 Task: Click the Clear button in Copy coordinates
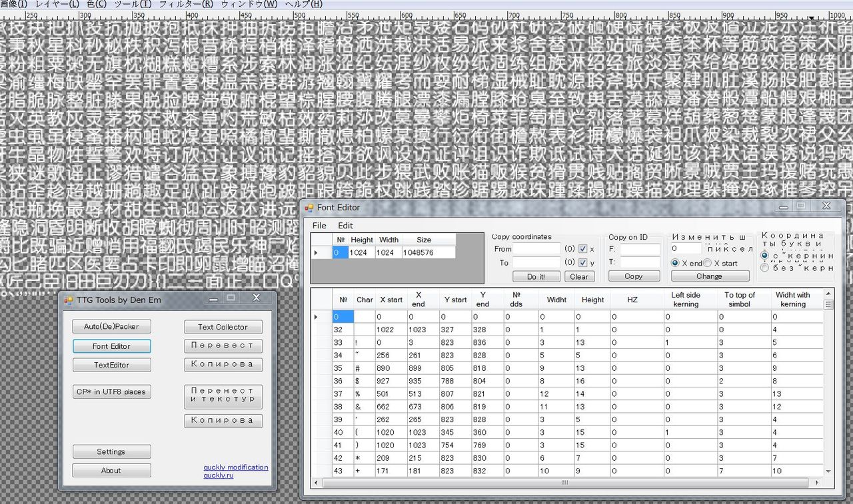coord(580,276)
